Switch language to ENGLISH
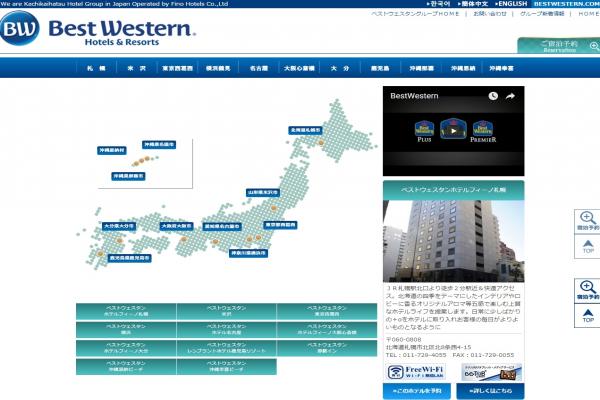The image size is (600, 400). 511,4
